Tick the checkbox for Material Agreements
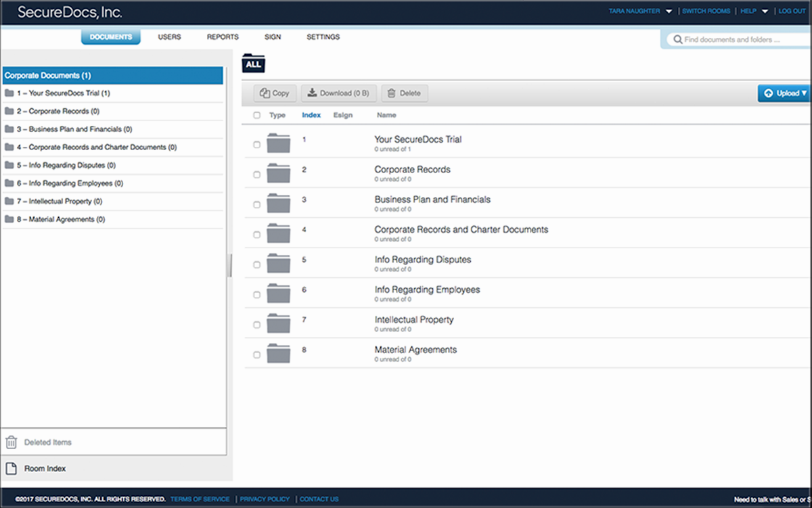Viewport: 812px width, 508px height. 256,354
